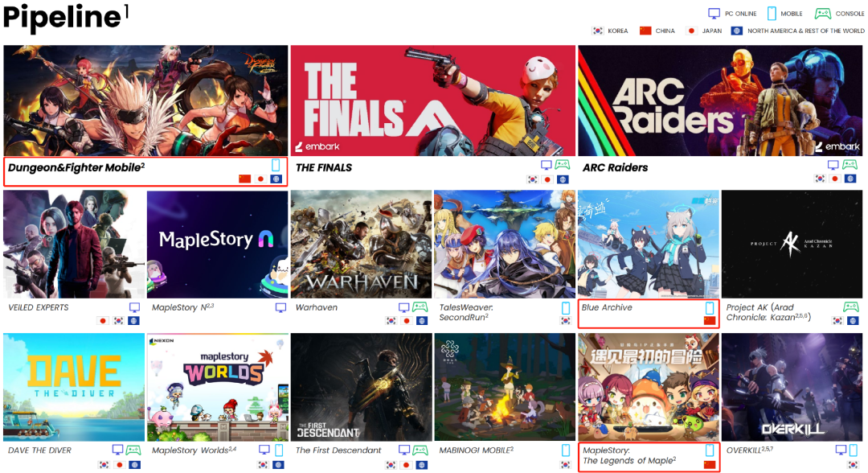
Task: Click the Korea flag under OVERKILL
Action: click(853, 465)
